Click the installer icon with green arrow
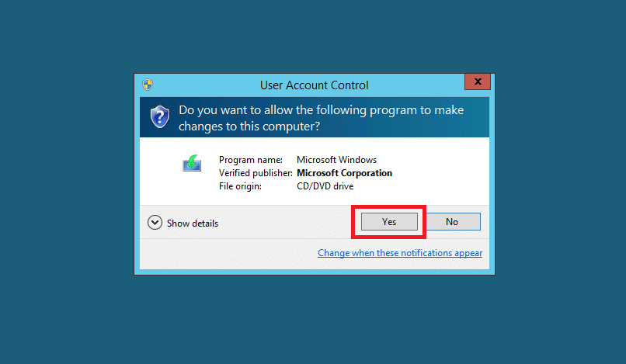This screenshot has height=364, width=626. click(x=192, y=163)
